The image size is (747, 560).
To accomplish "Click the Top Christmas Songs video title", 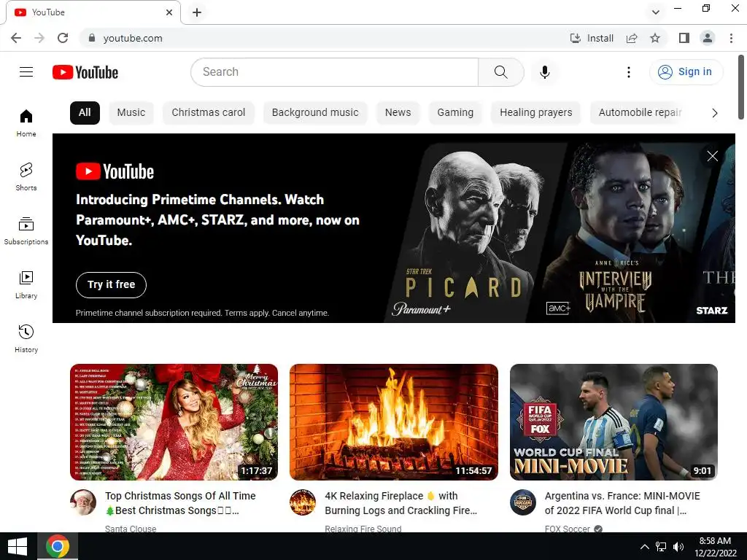I will point(181,503).
